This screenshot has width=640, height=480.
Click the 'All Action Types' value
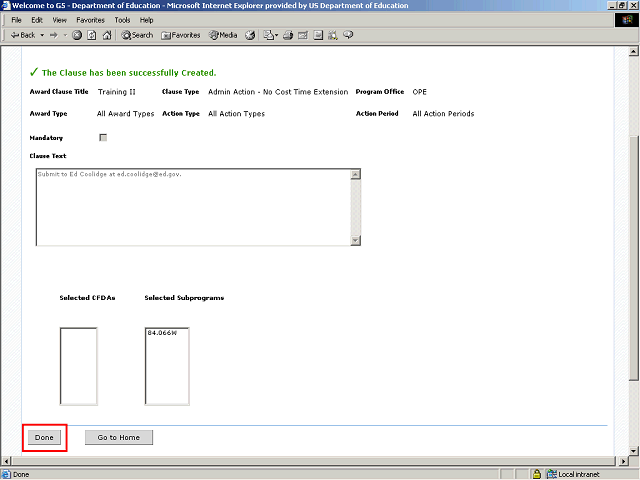coord(236,114)
